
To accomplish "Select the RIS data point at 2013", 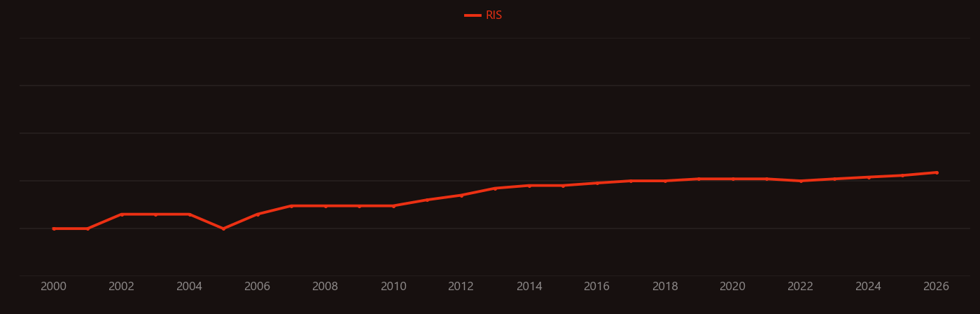I will pos(495,188).
